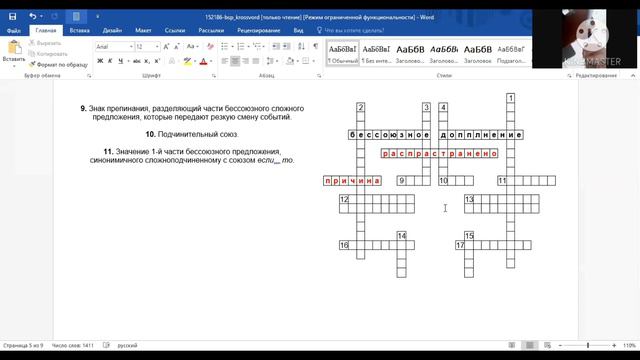Image resolution: width=640 pixels, height=360 pixels.
Task: Expand the Вставить paste options arrow
Action: point(14,66)
